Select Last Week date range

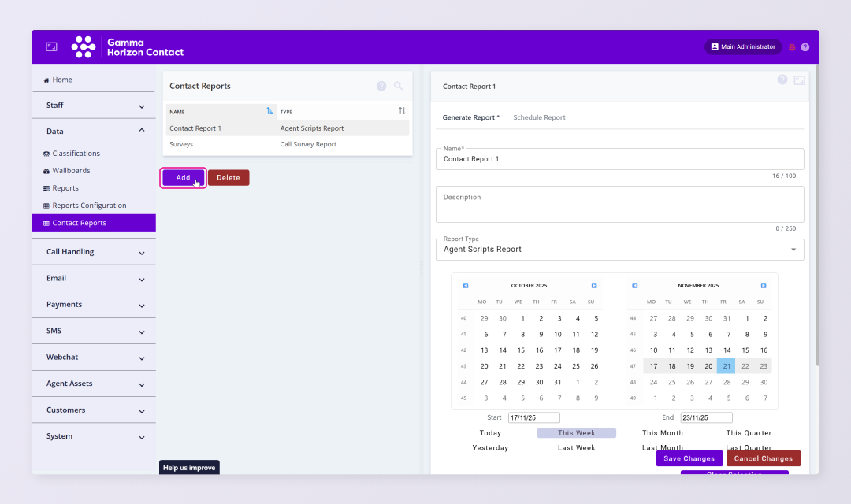576,448
